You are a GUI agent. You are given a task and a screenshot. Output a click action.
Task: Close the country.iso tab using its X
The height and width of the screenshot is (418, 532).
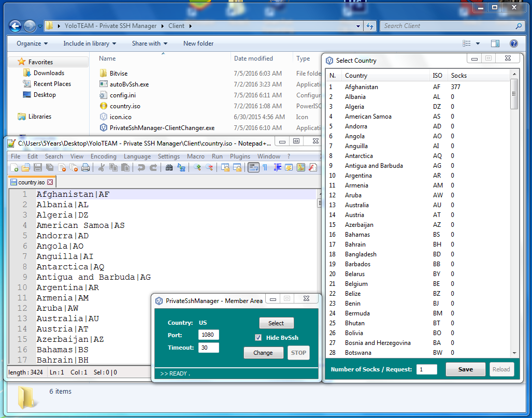coord(50,182)
